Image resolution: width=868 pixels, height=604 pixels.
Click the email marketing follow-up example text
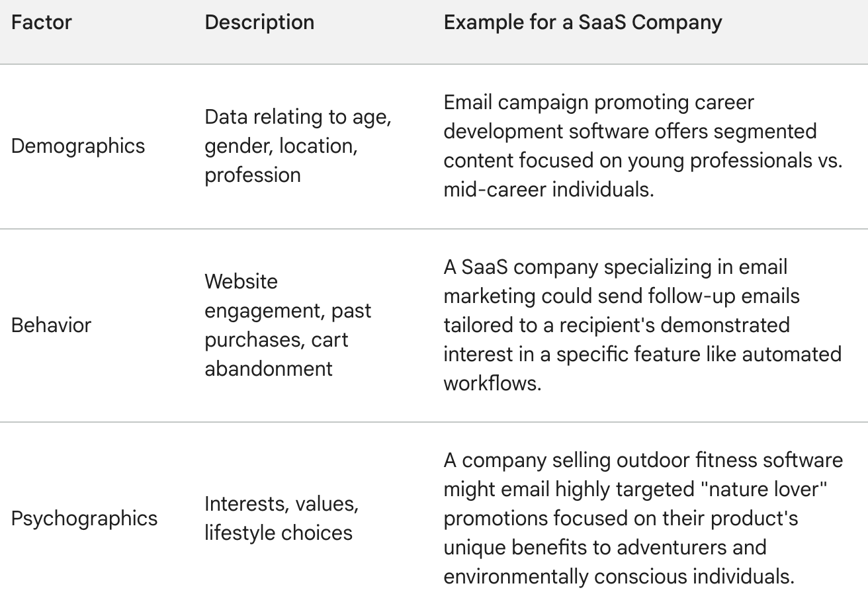coord(642,325)
